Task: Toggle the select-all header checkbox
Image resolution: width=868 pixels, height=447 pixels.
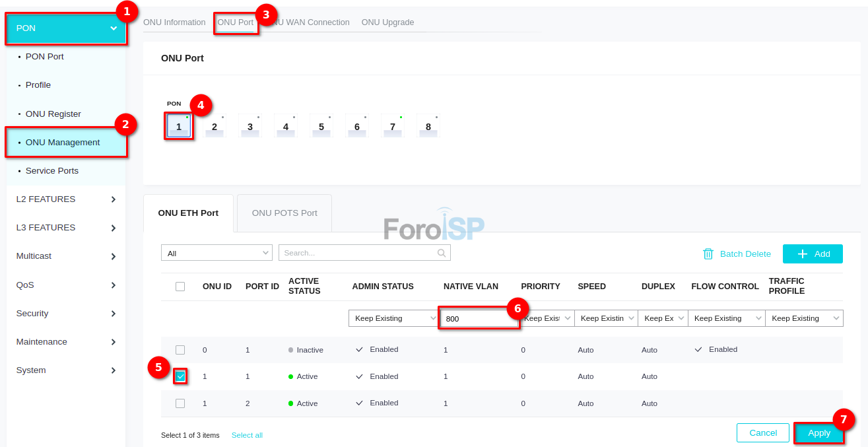Action: (180, 287)
